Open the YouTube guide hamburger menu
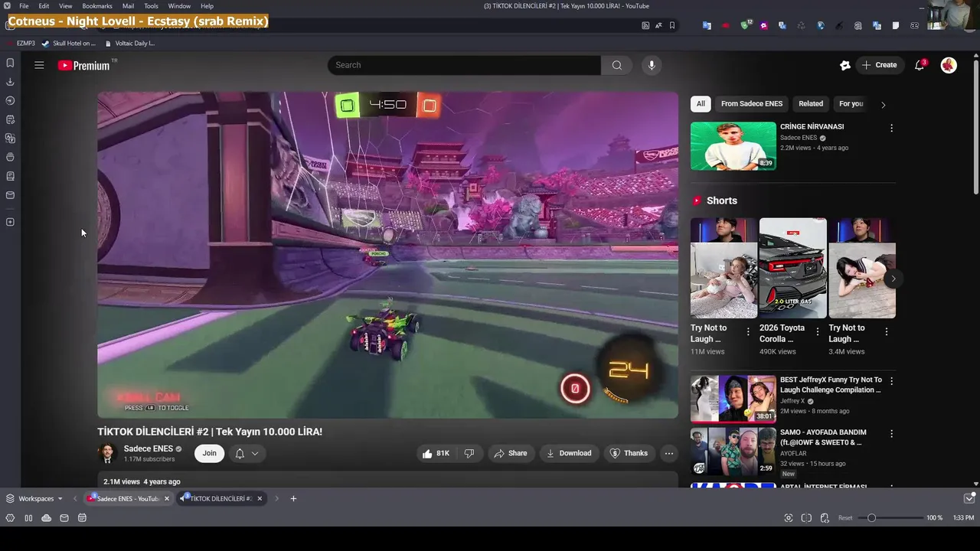The width and height of the screenshot is (980, 551). [39, 65]
